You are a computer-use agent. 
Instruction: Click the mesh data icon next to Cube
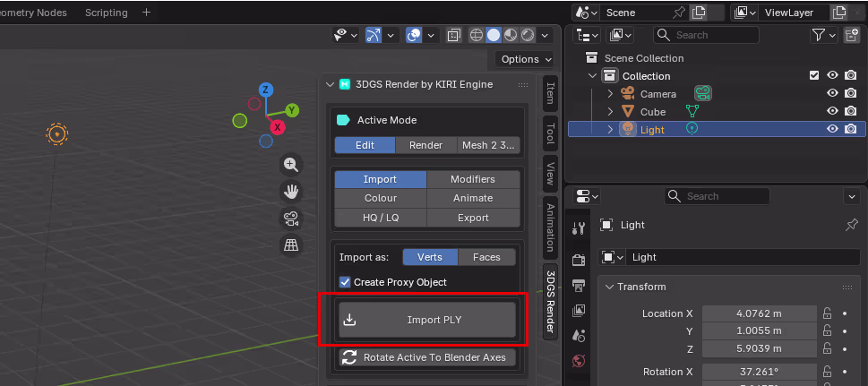pyautogui.click(x=692, y=111)
